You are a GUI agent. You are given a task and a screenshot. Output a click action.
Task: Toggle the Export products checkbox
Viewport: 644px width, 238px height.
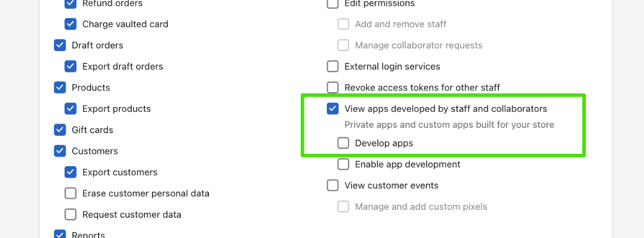click(x=70, y=109)
